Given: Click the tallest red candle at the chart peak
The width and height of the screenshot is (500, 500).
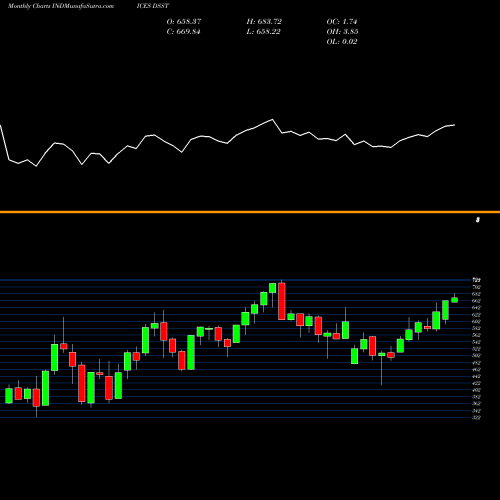Looking at the screenshot, I should click(x=282, y=301).
